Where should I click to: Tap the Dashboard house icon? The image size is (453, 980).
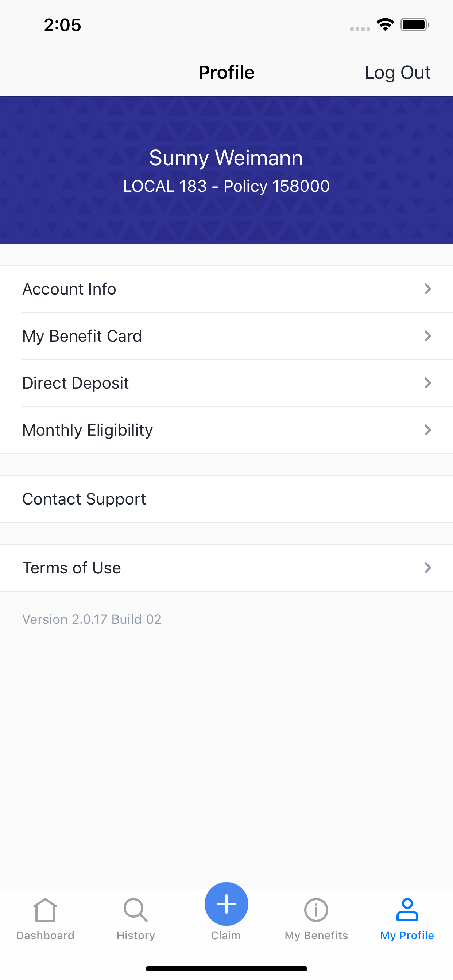(x=45, y=910)
